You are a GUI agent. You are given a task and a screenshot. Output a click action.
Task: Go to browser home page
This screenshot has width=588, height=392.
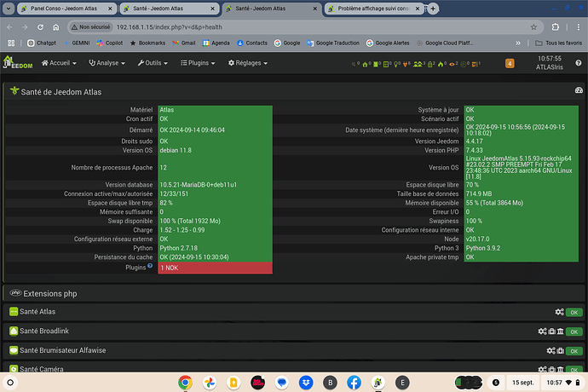[x=56, y=27]
